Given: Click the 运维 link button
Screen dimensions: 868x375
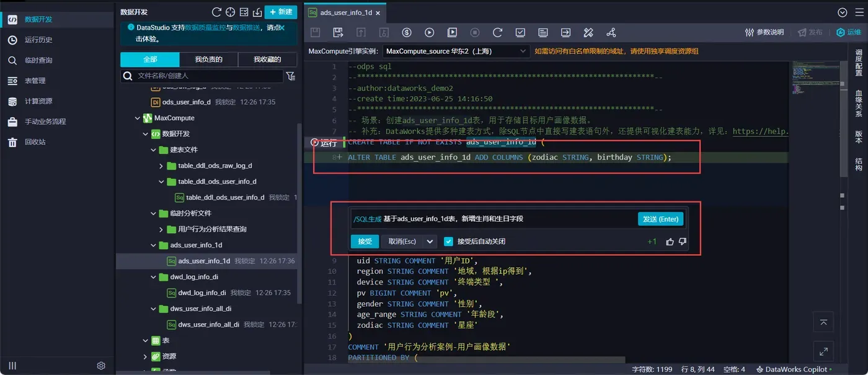Looking at the screenshot, I should [x=849, y=32].
